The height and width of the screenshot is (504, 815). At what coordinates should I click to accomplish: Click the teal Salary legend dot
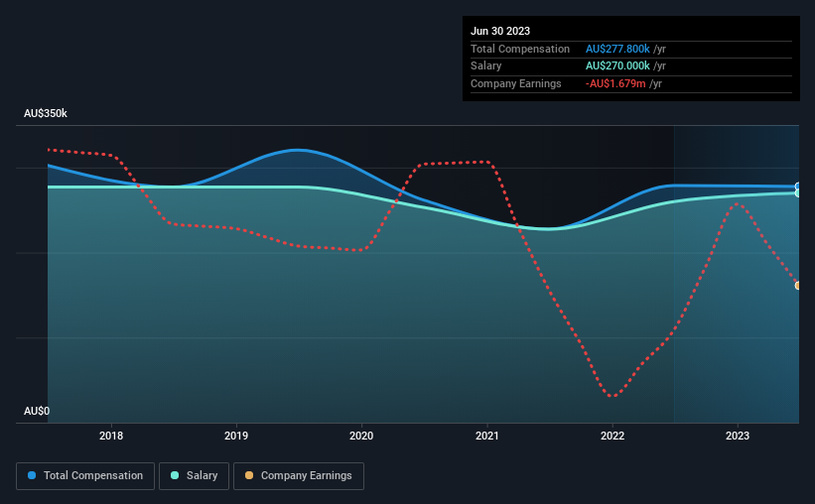click(175, 475)
